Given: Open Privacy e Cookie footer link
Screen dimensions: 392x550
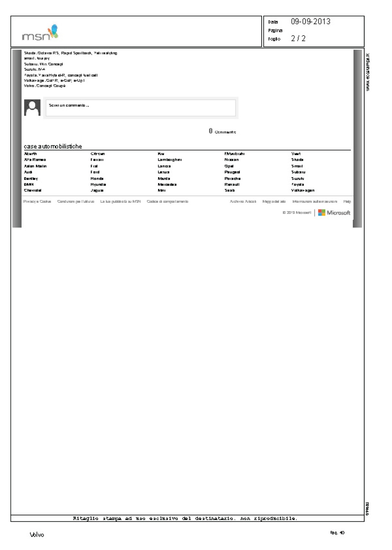Looking at the screenshot, I should (x=37, y=202).
